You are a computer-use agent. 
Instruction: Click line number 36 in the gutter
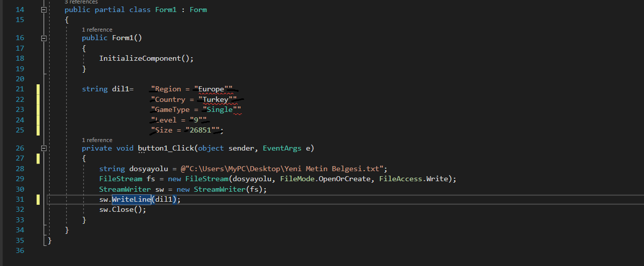20,250
